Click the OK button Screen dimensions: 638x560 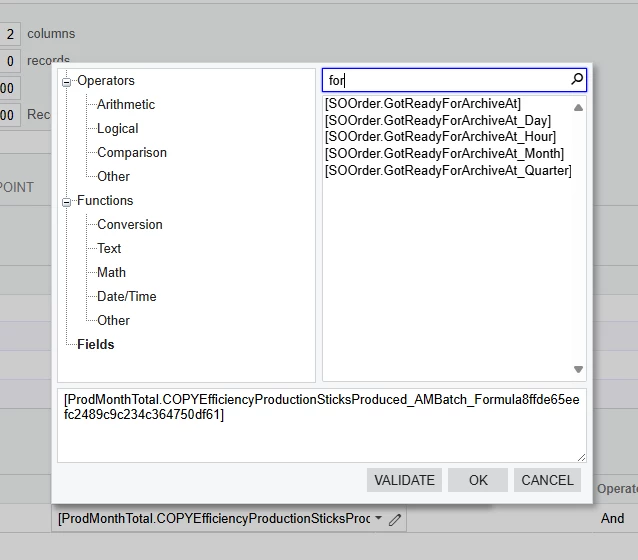click(478, 480)
